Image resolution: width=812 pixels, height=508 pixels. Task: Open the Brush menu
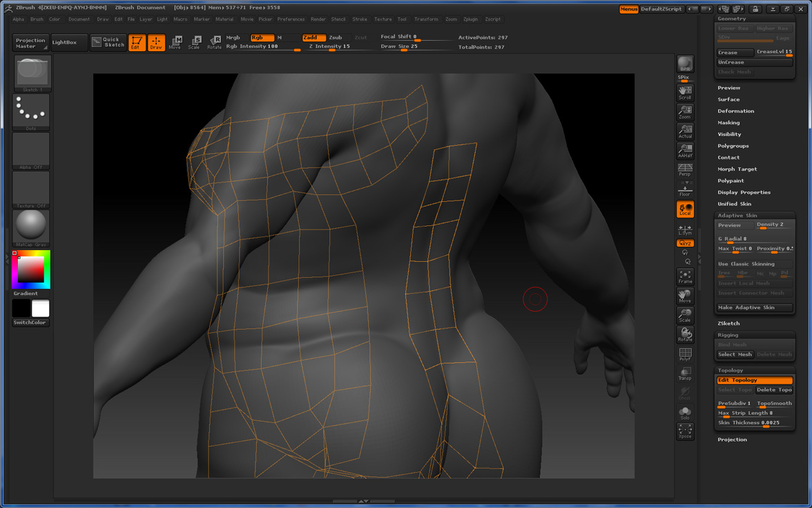coord(37,19)
